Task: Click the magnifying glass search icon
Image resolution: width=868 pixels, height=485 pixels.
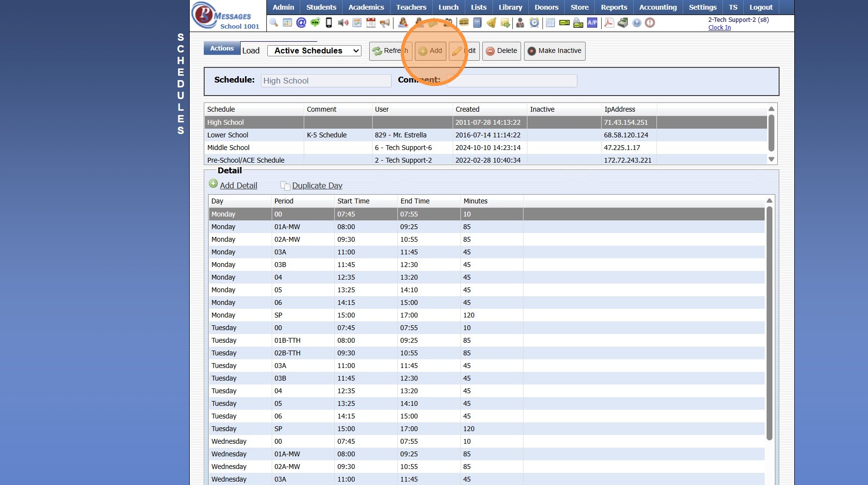Action: pyautogui.click(x=274, y=23)
